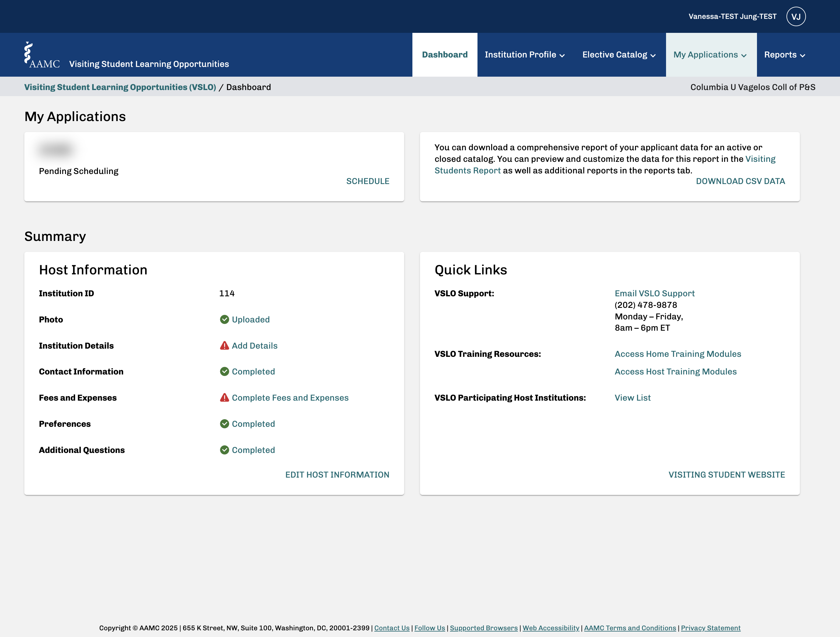
Task: Open Preferences Completed link
Action: (253, 424)
